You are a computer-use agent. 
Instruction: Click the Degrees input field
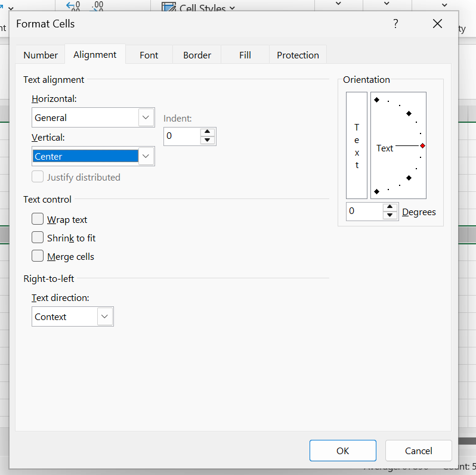[364, 212]
